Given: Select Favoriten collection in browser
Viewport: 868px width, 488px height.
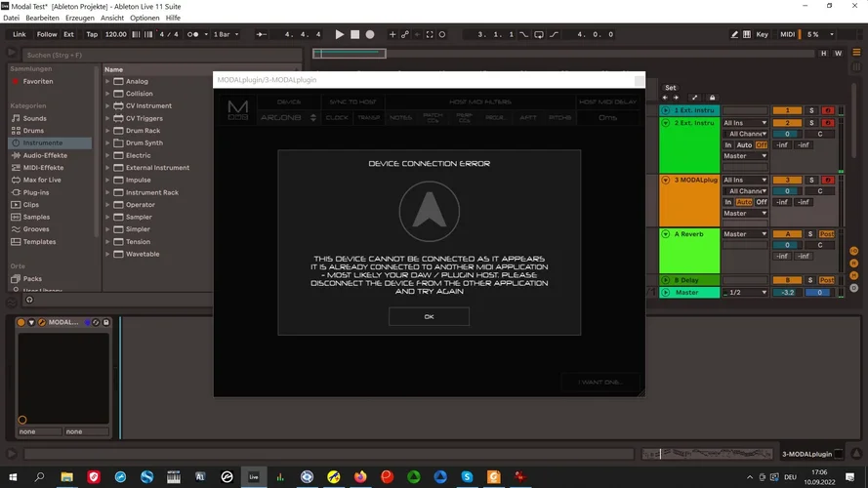Looking at the screenshot, I should (x=38, y=81).
